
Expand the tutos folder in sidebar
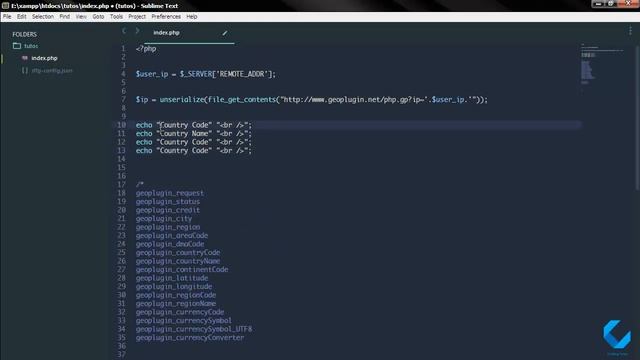31,46
